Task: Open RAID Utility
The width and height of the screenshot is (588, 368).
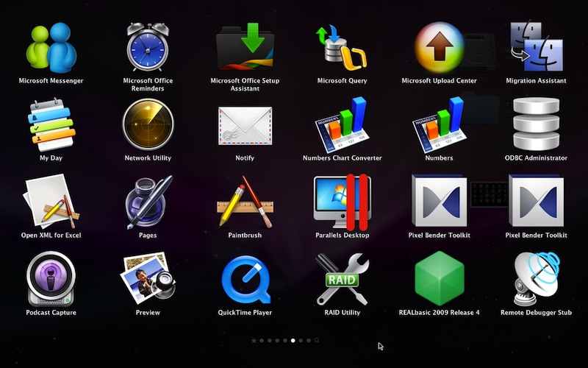Action: pos(342,278)
